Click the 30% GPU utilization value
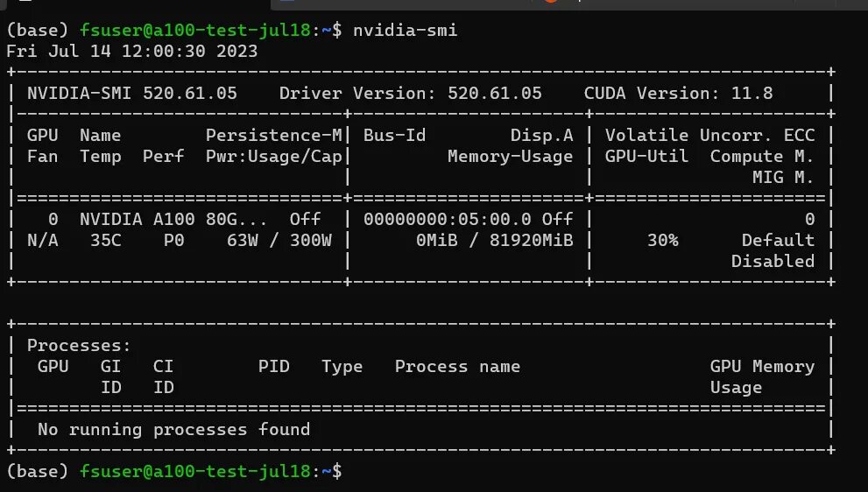Viewport: 868px width, 492px height. click(663, 240)
